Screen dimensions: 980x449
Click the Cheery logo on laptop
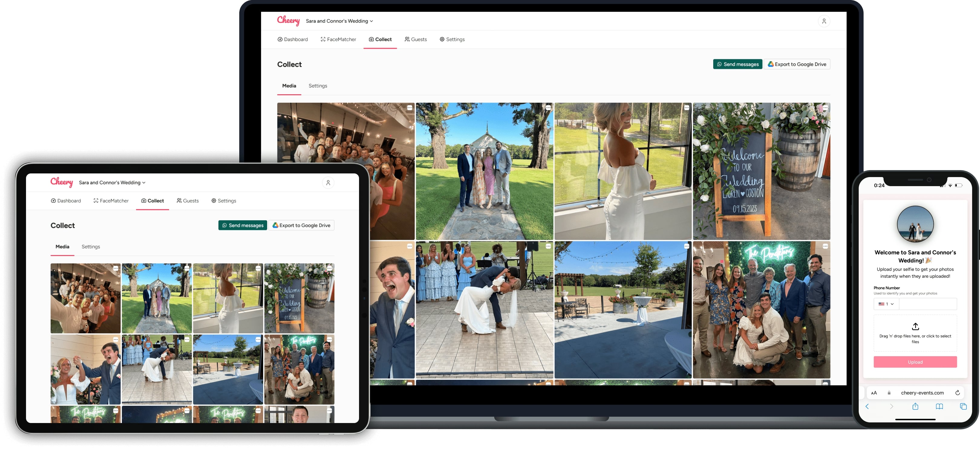288,21
